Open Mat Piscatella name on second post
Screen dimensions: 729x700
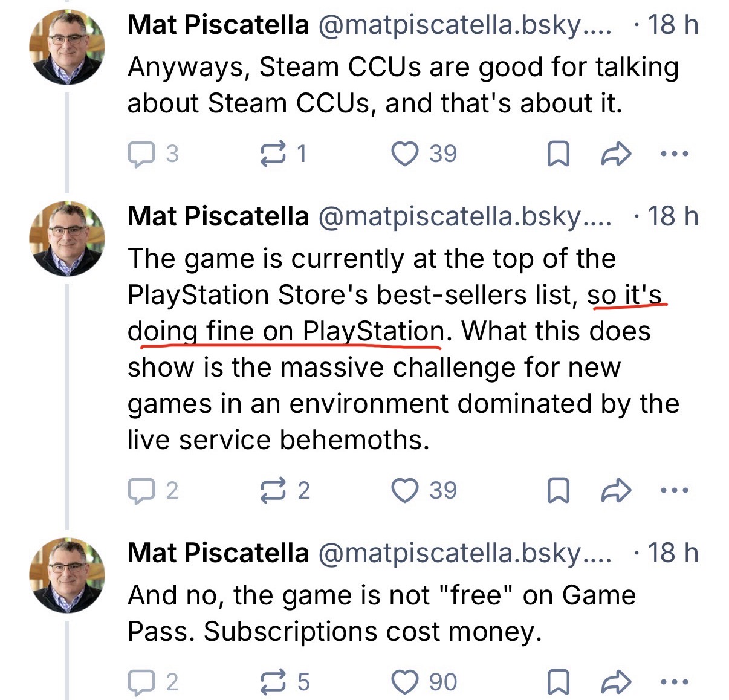point(218,216)
